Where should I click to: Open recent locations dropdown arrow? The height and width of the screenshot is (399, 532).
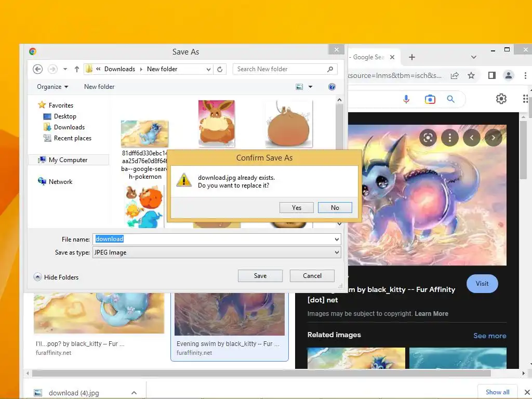(65, 69)
